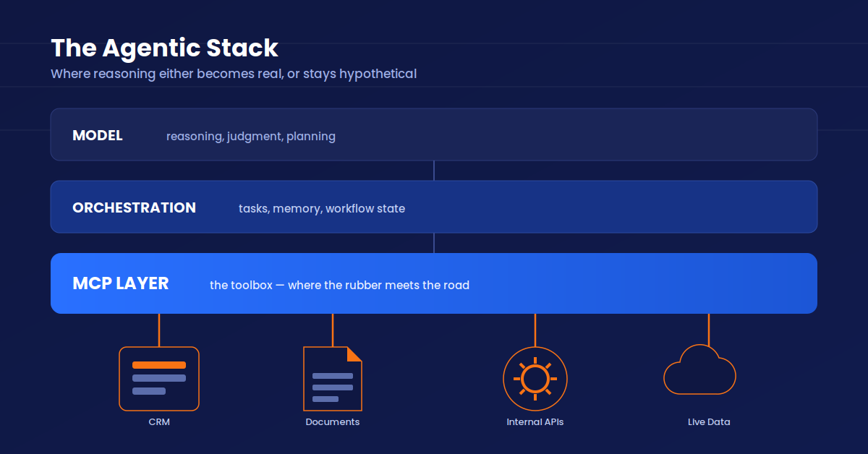Image resolution: width=868 pixels, height=454 pixels.
Task: Click the 'Internal APIs' label
Action: click(x=535, y=421)
